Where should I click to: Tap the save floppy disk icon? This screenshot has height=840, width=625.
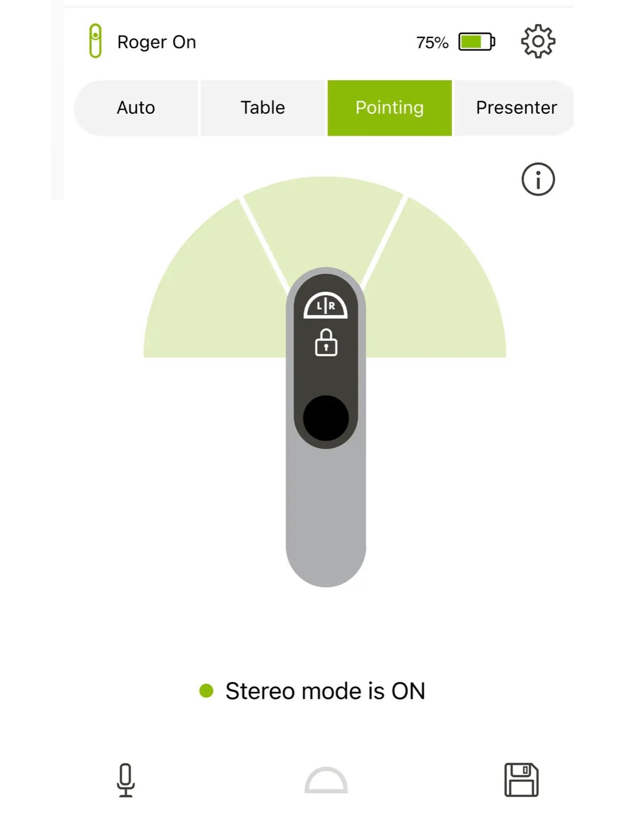[521, 780]
